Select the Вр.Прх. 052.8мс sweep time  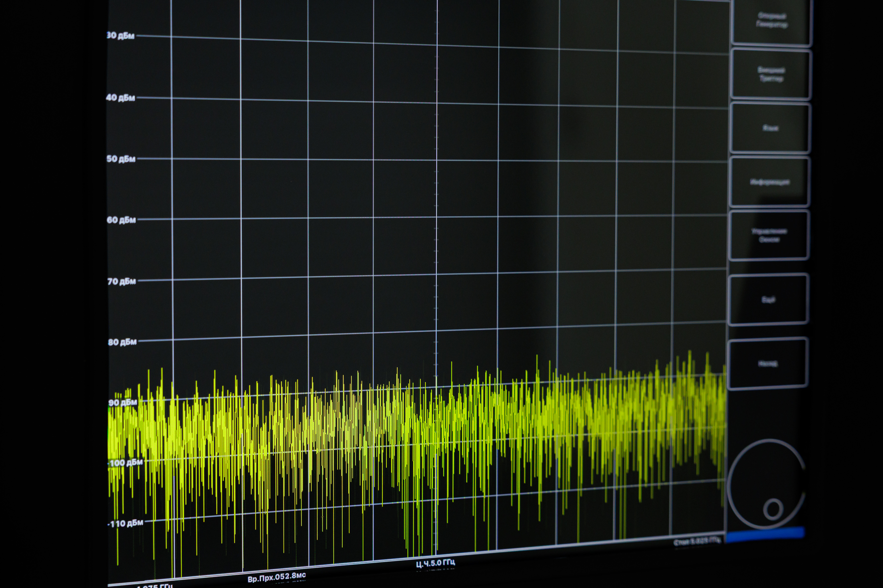[x=277, y=577]
